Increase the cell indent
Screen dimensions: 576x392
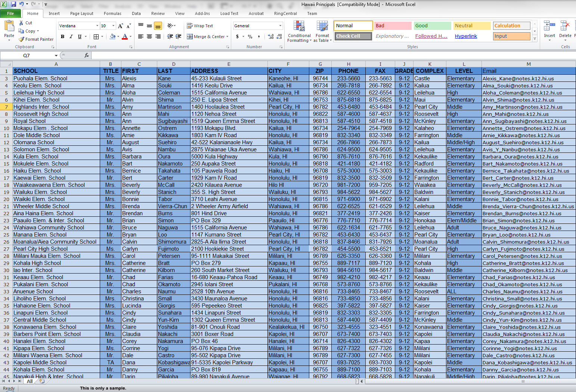[x=179, y=37]
